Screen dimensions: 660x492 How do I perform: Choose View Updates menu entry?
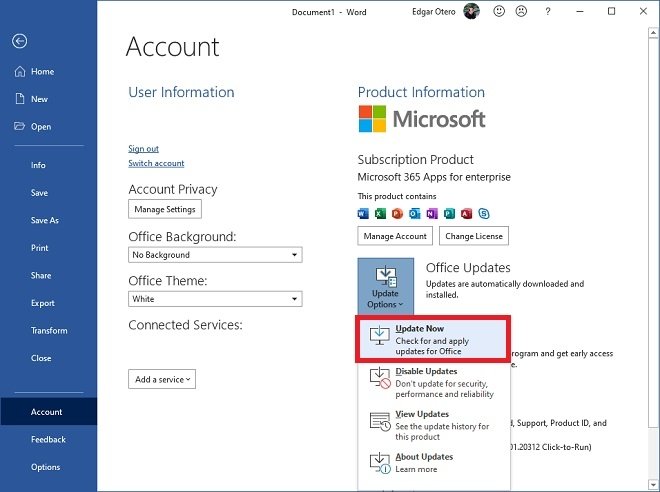[434, 425]
